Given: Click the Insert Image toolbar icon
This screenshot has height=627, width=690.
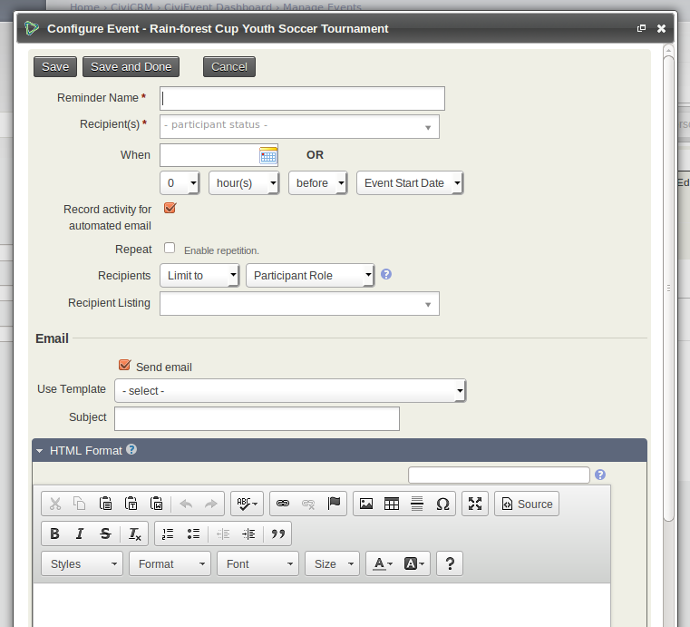Looking at the screenshot, I should pyautogui.click(x=366, y=504).
